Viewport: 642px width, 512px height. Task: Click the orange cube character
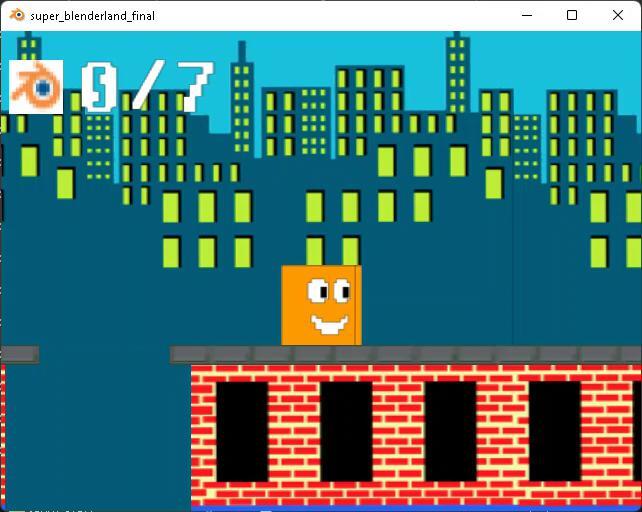click(x=321, y=305)
